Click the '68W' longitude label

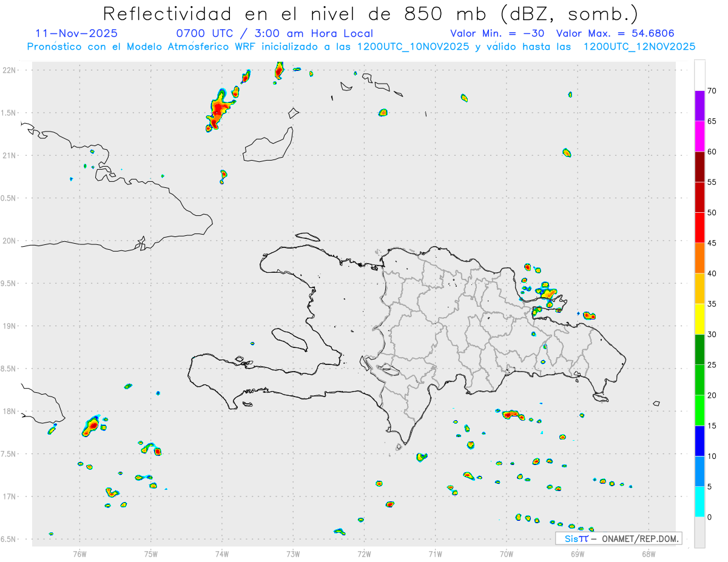[649, 553]
